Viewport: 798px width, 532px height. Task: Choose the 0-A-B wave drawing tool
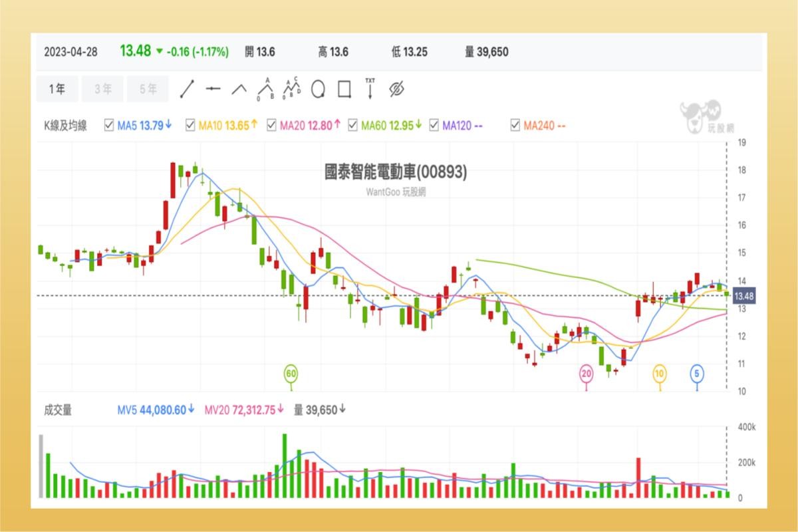[265, 87]
